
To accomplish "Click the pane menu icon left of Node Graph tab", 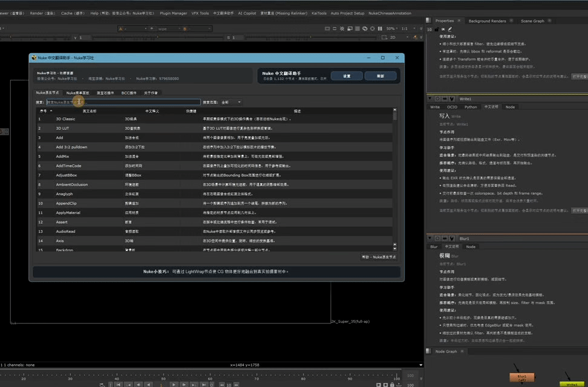I will [x=428, y=351].
